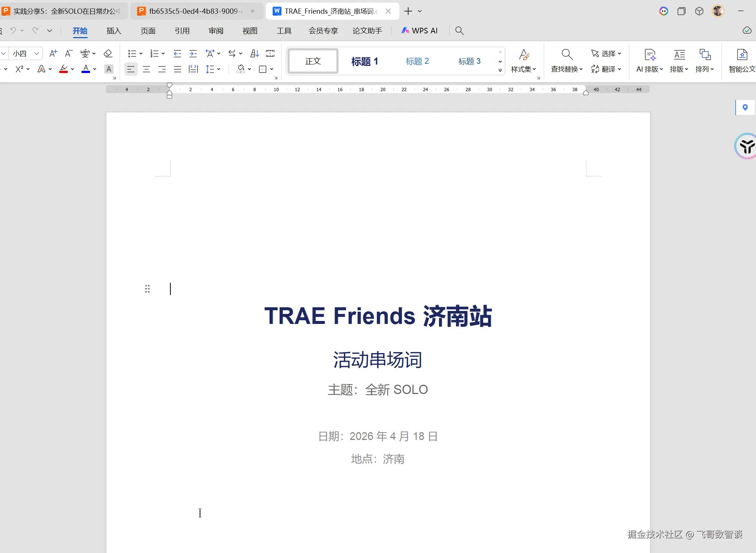Image resolution: width=756 pixels, height=553 pixels.
Task: Apply the 标题 1 heading style
Action: 364,61
